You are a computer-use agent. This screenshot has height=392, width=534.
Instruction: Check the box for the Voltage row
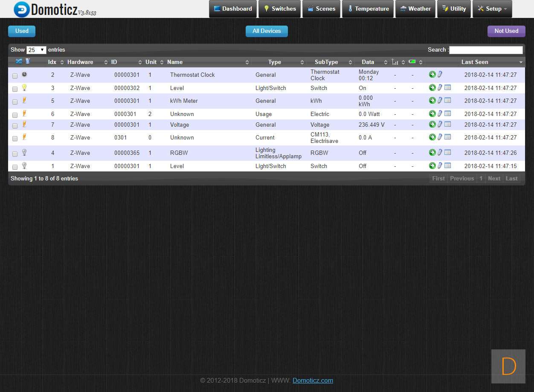15,126
